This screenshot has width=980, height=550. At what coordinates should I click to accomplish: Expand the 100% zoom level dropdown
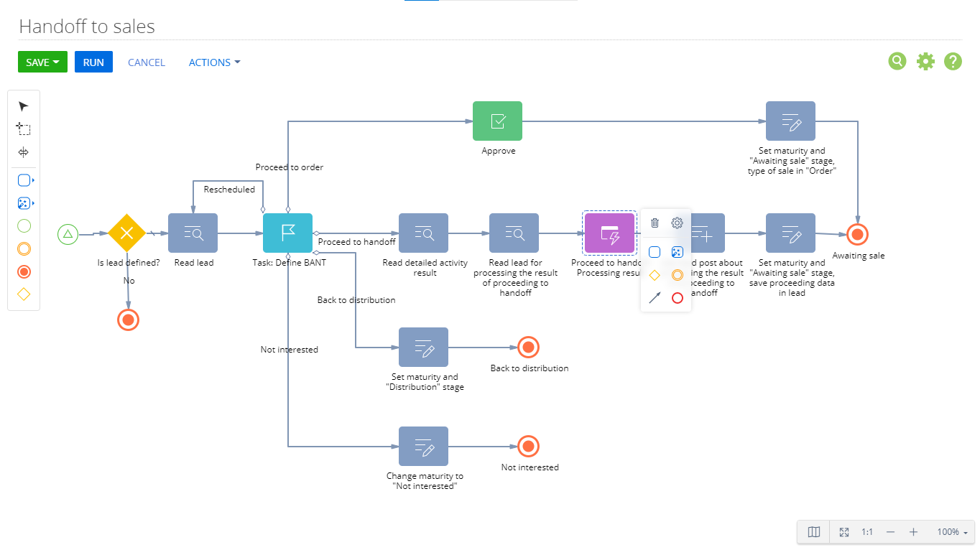click(x=953, y=532)
